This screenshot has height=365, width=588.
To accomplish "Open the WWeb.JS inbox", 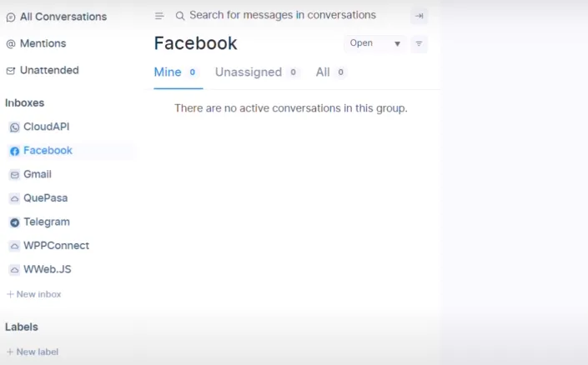I will (x=40, y=269).
